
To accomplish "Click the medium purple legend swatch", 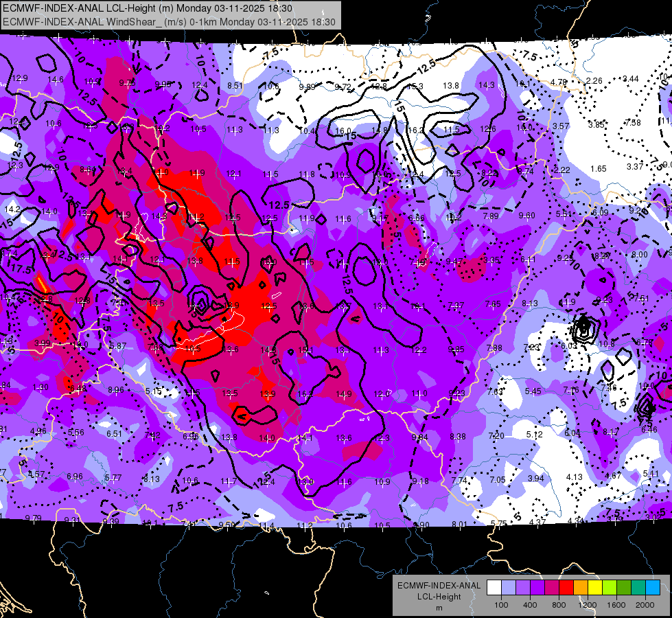I will pyautogui.click(x=523, y=588).
